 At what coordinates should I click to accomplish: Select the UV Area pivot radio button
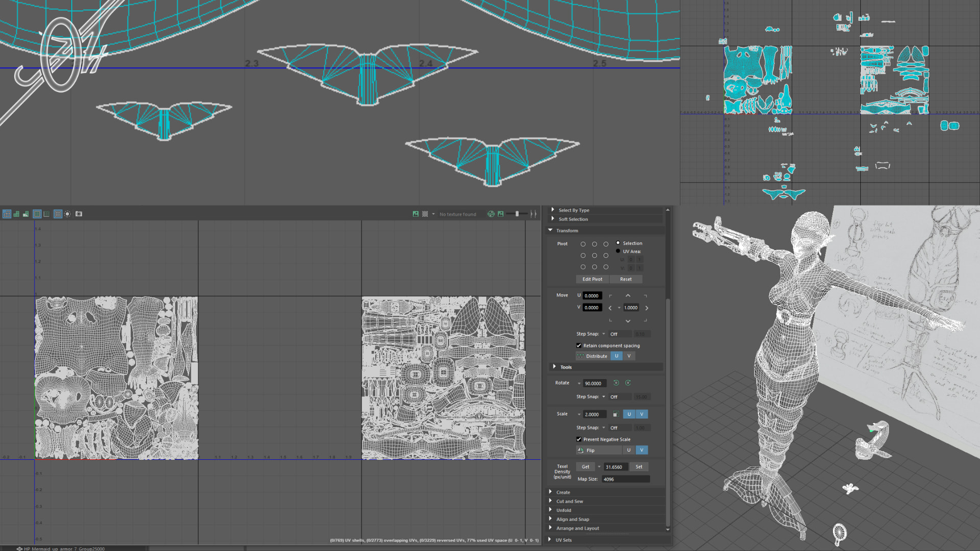click(x=618, y=251)
